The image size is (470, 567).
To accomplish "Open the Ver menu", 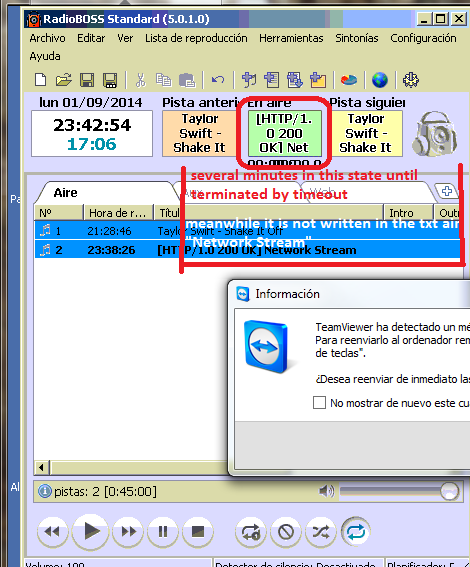I will point(125,38).
